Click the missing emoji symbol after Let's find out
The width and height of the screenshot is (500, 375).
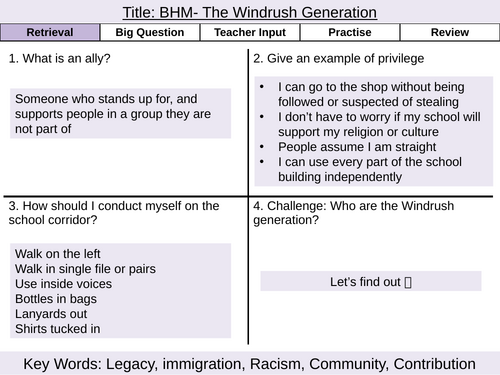coord(408,282)
